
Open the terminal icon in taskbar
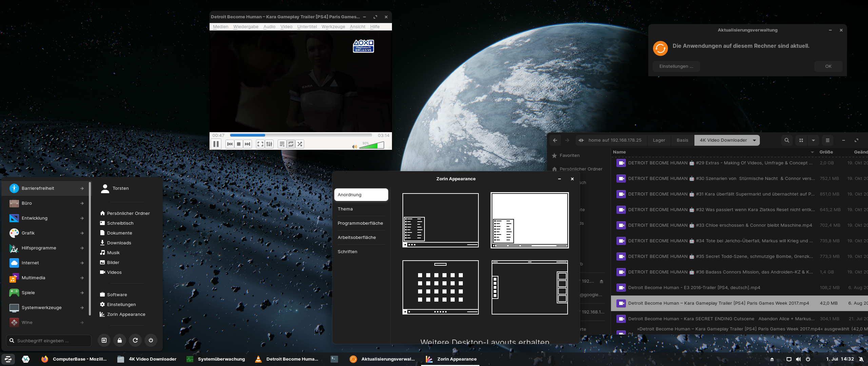(334, 359)
